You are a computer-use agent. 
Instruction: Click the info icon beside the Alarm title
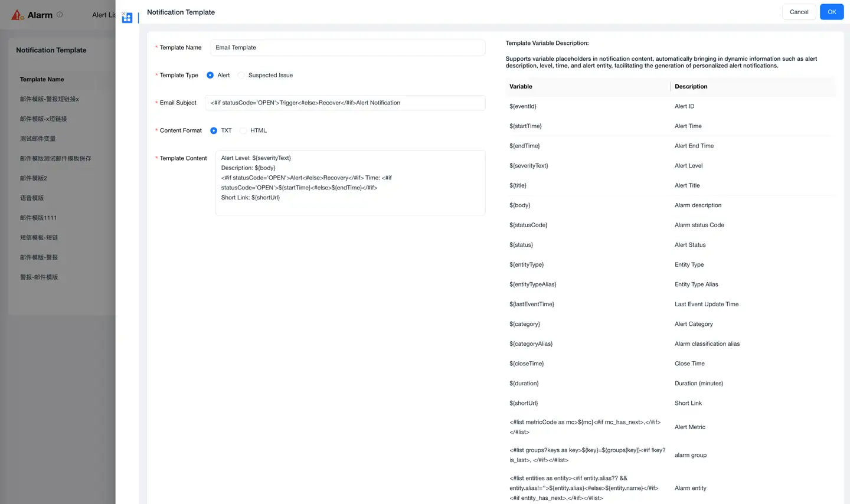59,14
